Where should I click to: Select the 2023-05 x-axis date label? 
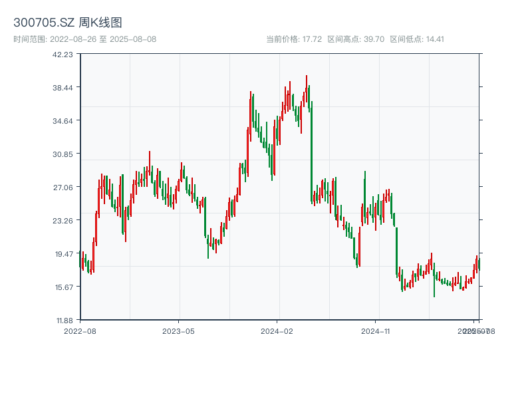point(178,331)
